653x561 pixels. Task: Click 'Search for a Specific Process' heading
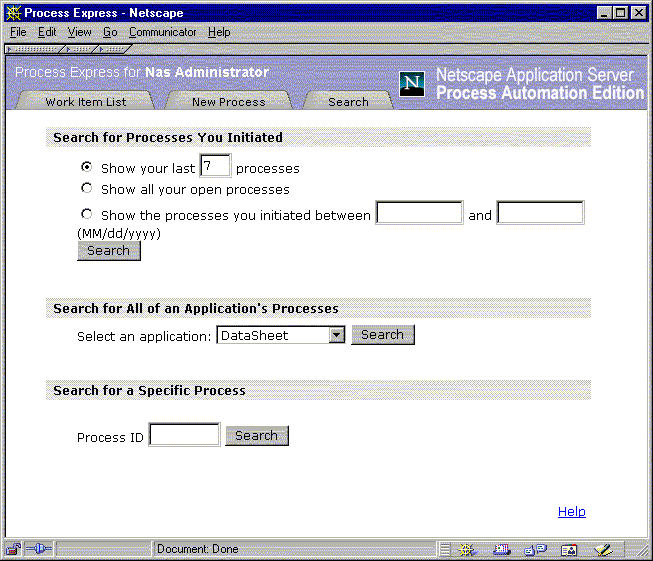tap(150, 391)
